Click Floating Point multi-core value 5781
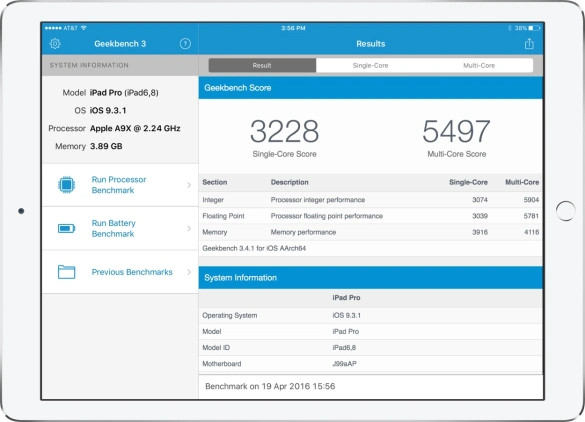The width and height of the screenshot is (585, 422). 531,216
